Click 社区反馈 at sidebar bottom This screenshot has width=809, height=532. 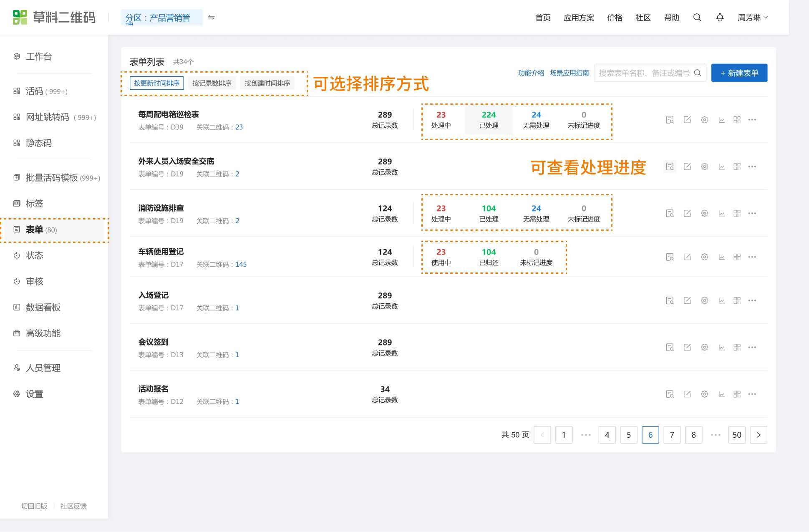(x=73, y=506)
